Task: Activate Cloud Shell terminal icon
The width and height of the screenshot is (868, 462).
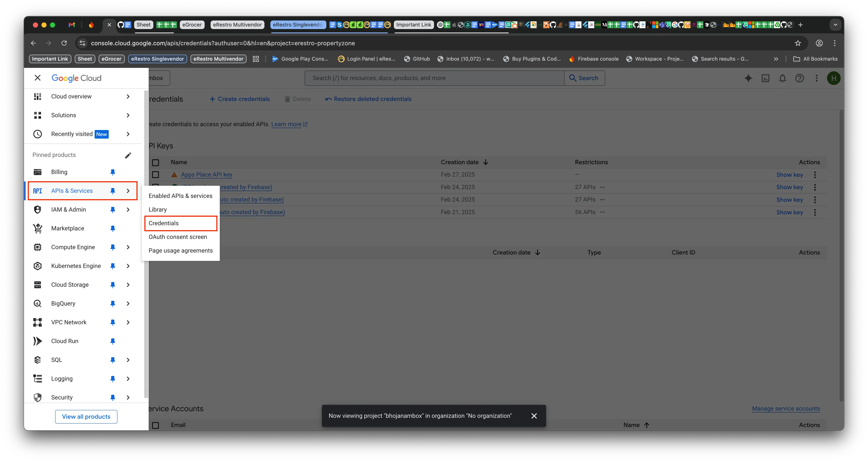Action: (x=765, y=78)
